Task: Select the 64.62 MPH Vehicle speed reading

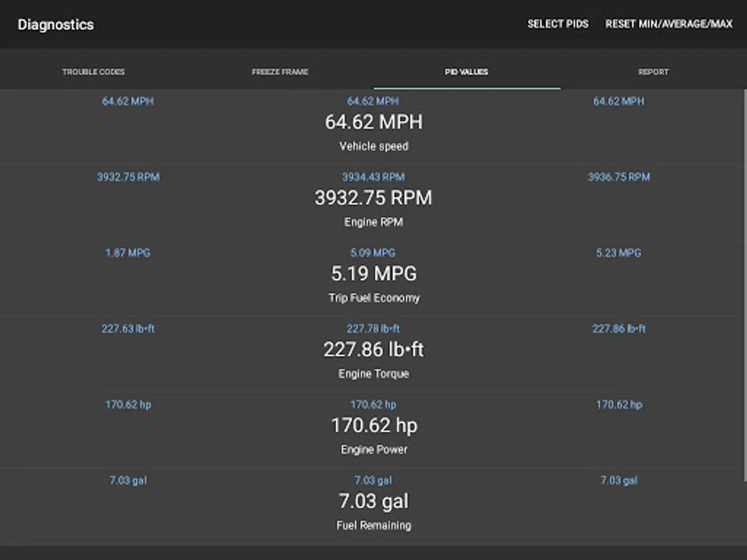Action: pos(374,122)
